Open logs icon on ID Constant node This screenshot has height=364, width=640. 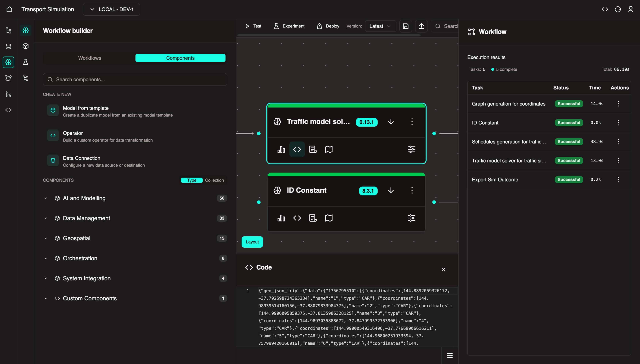(313, 218)
